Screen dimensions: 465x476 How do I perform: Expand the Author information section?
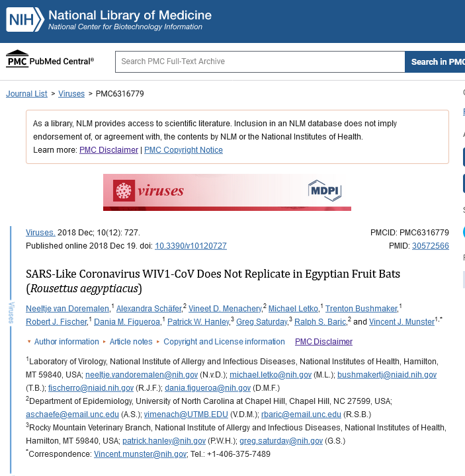click(x=66, y=342)
